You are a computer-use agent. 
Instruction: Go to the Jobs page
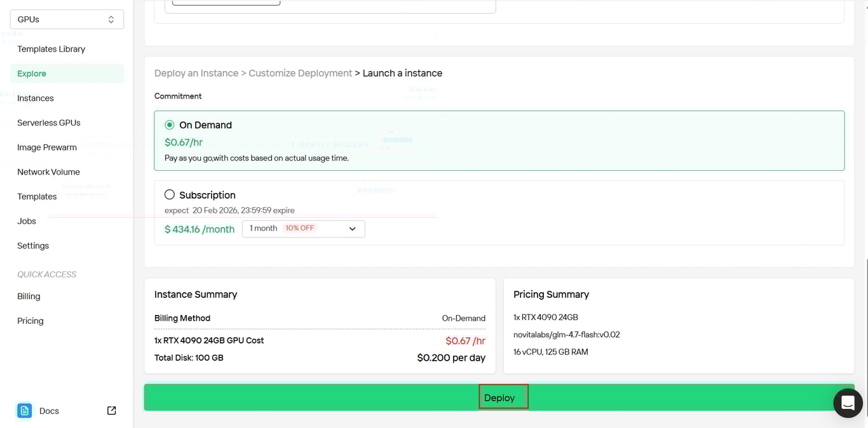click(x=27, y=221)
